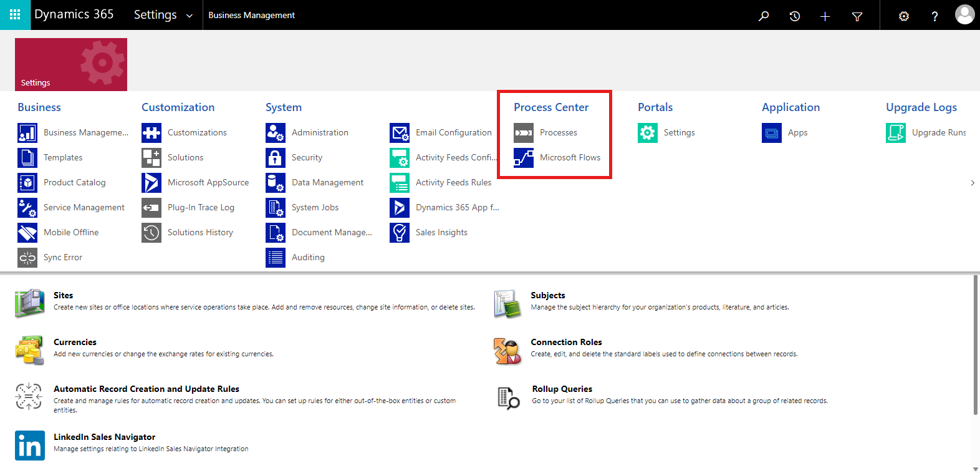Click the Service Management icon
980x473 pixels.
[27, 208]
